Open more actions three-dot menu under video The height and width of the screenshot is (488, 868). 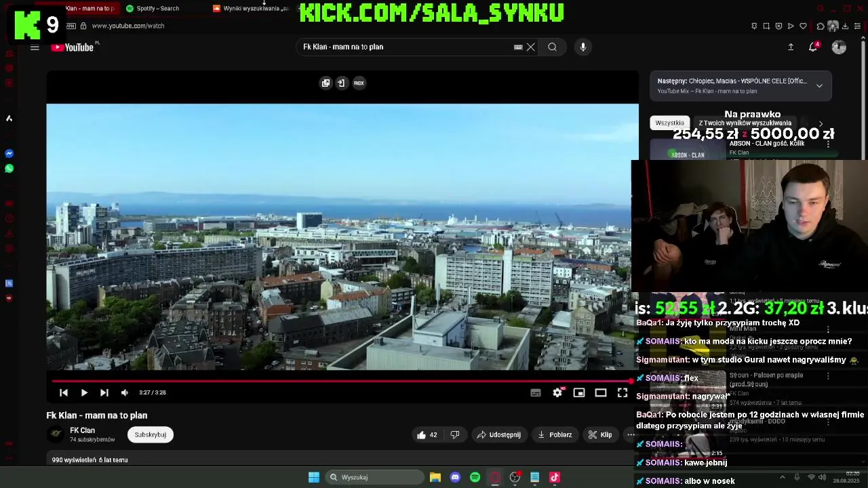(x=630, y=434)
